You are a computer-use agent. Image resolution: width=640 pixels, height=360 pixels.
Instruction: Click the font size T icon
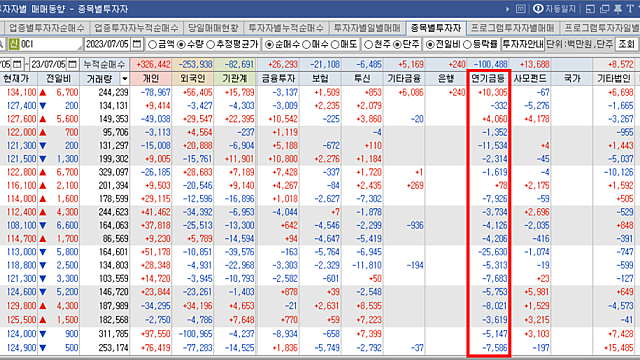click(630, 9)
